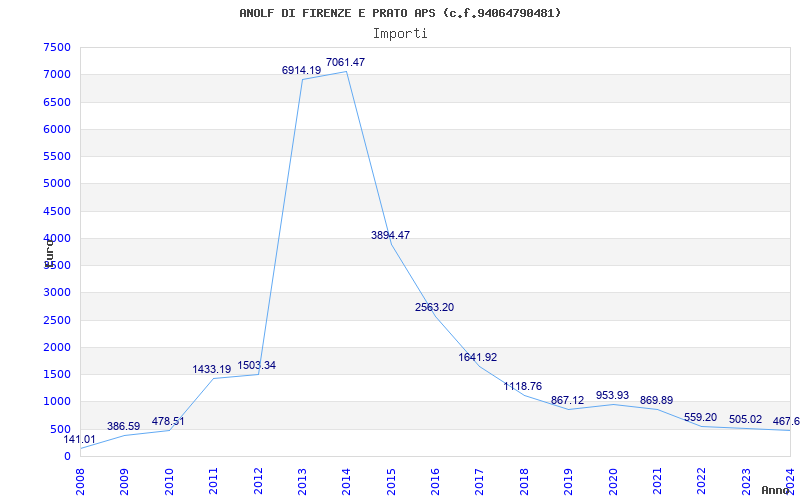Click the 505.02 data label
The height and width of the screenshot is (500, 800).
click(x=745, y=419)
